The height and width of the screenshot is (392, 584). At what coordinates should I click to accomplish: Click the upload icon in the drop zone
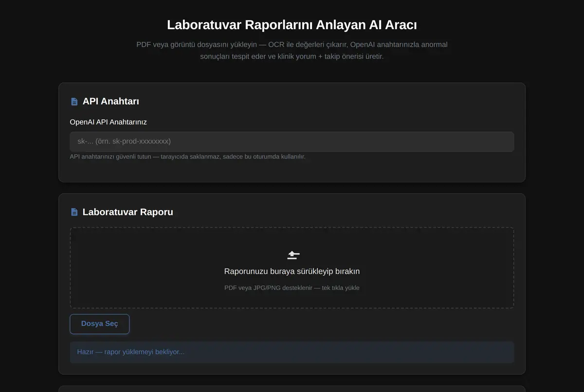point(292,255)
